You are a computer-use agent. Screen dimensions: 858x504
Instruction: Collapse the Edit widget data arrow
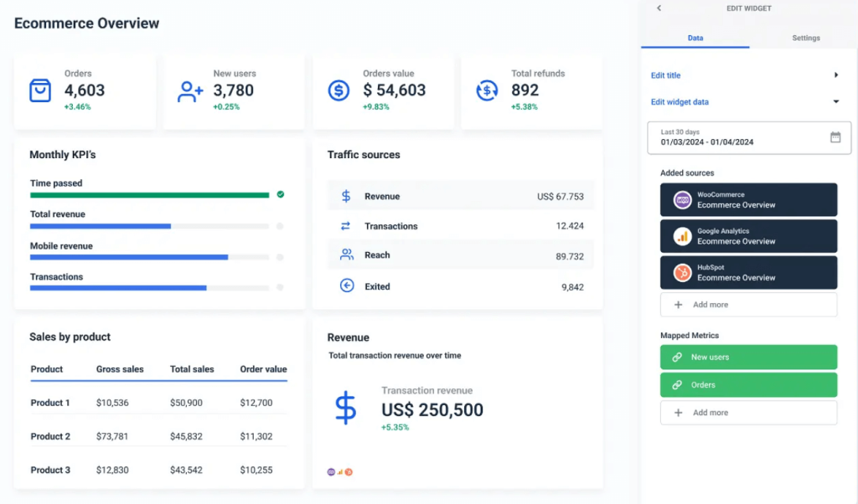pos(836,101)
